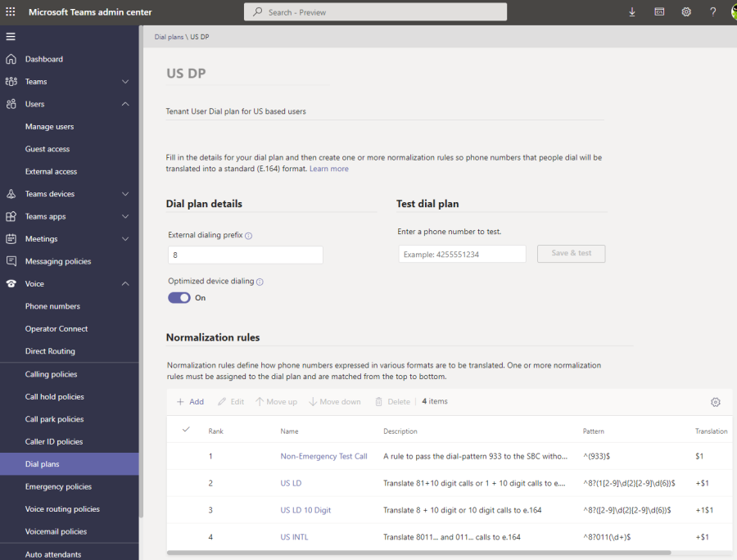Open Calling policies in sidebar
Image resolution: width=737 pixels, height=560 pixels.
coord(52,374)
